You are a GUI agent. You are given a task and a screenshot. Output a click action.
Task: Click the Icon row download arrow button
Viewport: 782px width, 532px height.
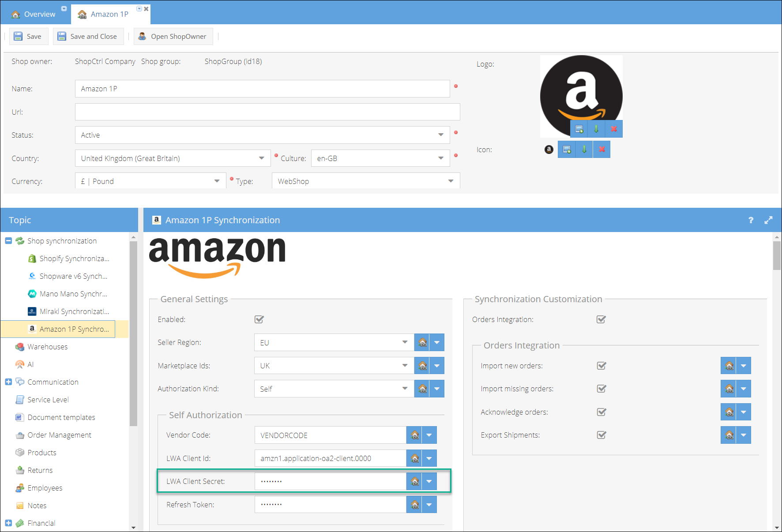(x=584, y=149)
